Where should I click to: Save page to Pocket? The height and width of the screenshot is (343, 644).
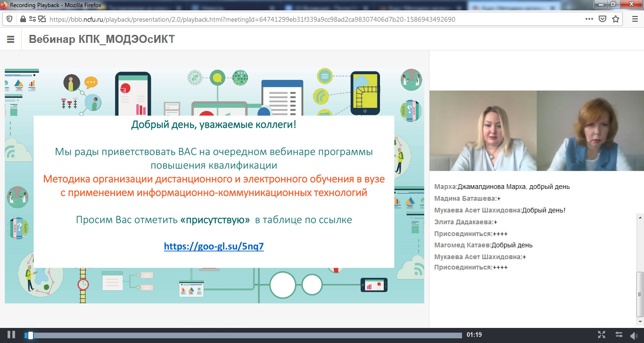point(602,19)
